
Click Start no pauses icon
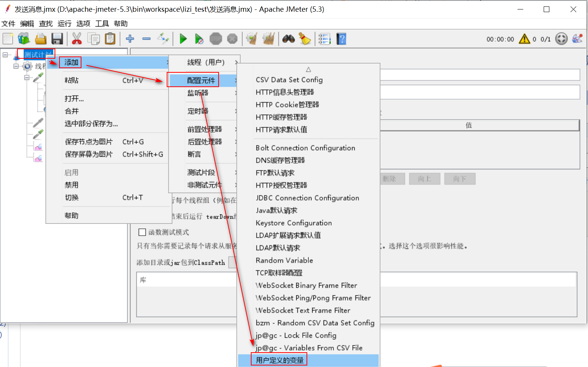[199, 39]
